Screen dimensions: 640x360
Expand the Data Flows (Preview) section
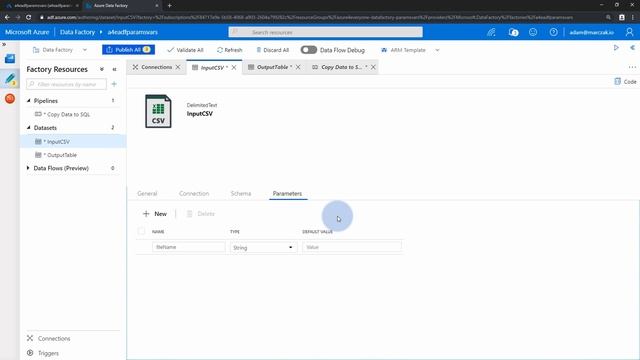coord(28,168)
